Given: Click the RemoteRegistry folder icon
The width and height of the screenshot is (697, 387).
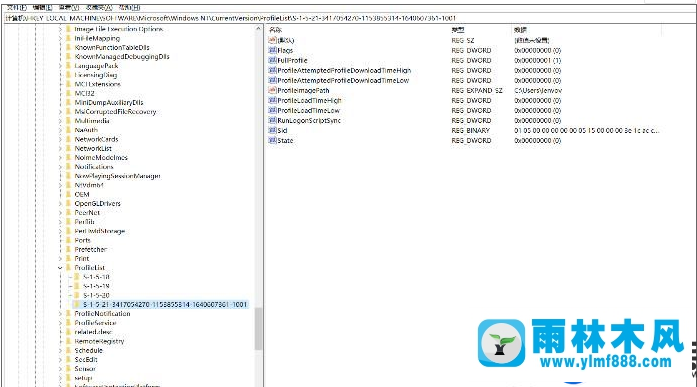Looking at the screenshot, I should coord(68,341).
